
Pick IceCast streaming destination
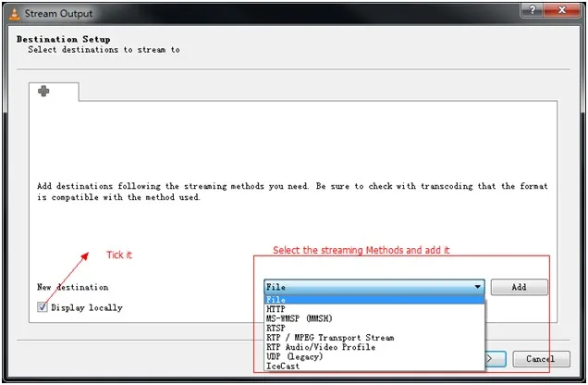[374, 366]
